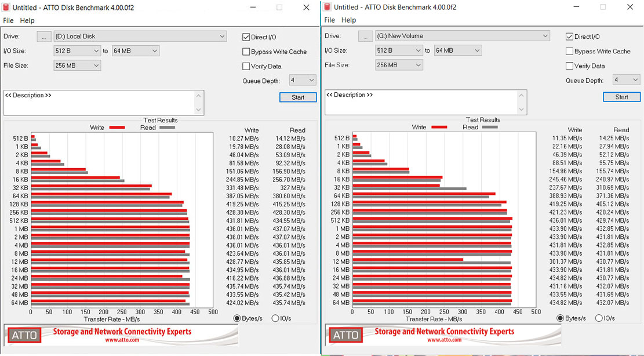Click 424.02 MB/s write value in left window

pos(242,303)
